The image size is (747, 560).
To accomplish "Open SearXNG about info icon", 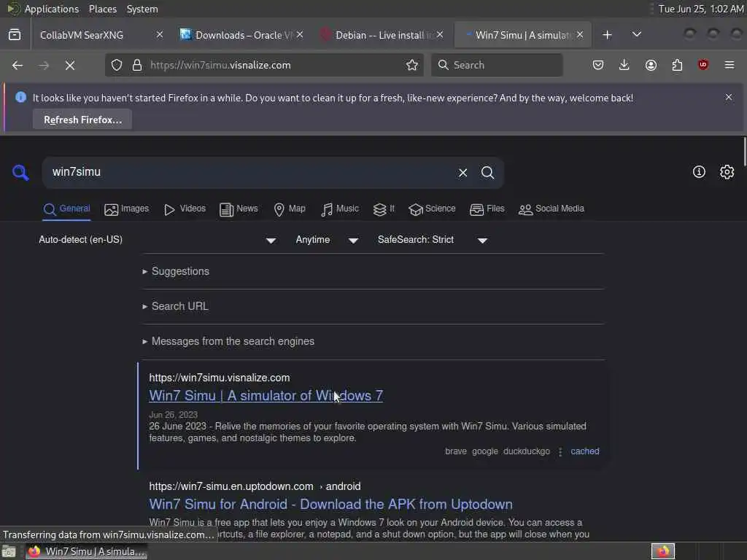I will coord(699,172).
